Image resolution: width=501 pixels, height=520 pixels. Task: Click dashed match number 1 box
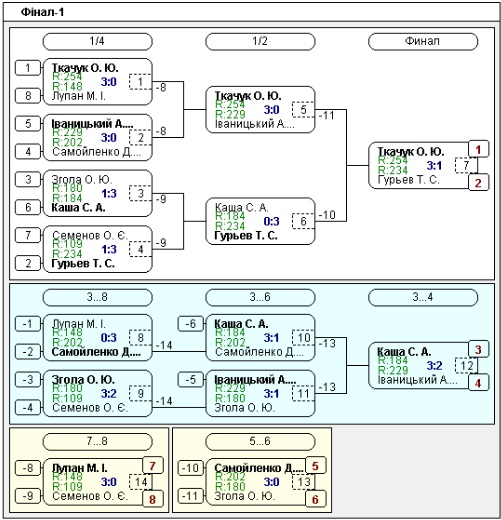click(140, 82)
